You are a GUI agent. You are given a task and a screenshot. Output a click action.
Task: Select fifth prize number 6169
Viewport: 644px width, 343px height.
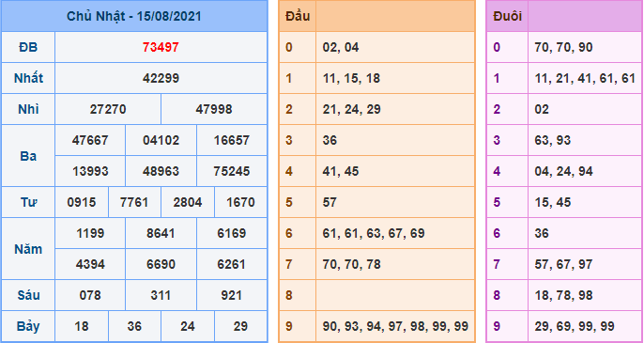232,233
